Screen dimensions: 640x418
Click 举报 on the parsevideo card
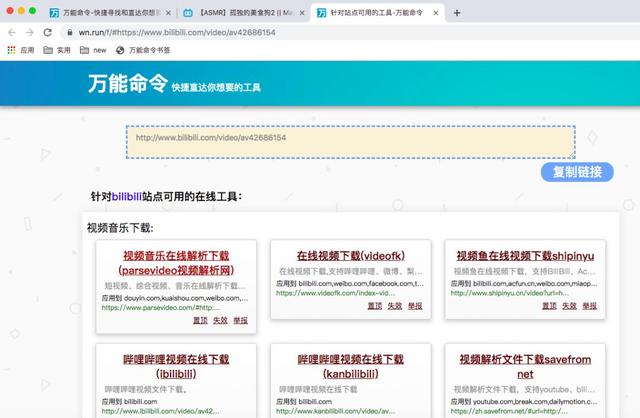[240, 320]
